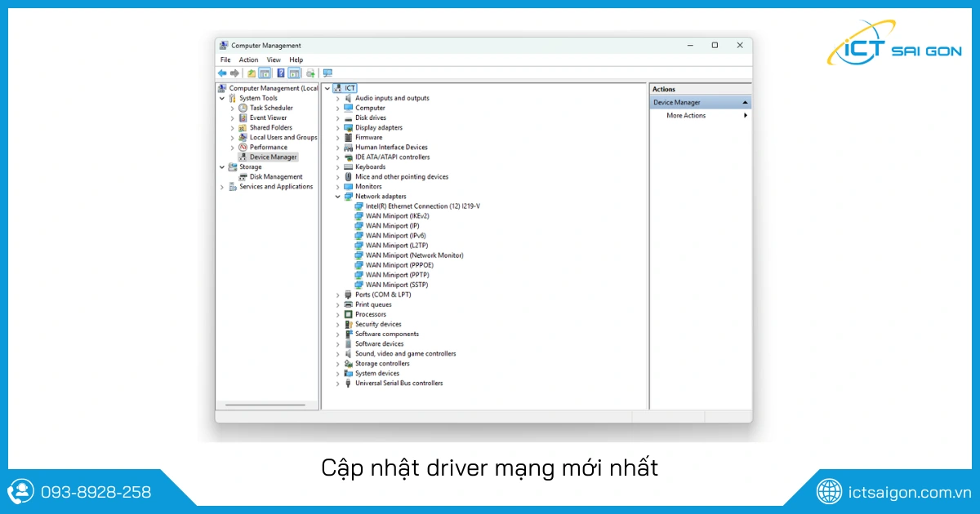The image size is (980, 514).
Task: Click the Keyboards icon
Action: [x=348, y=166]
